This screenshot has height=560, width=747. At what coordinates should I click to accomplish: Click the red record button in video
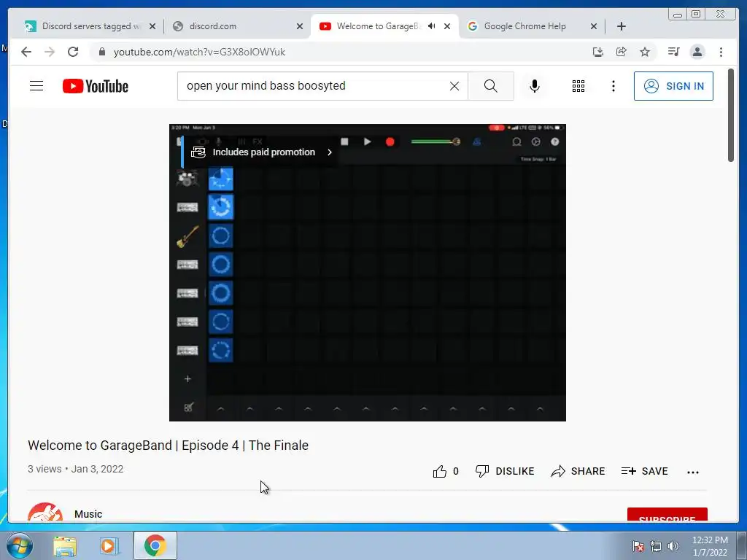tap(390, 141)
